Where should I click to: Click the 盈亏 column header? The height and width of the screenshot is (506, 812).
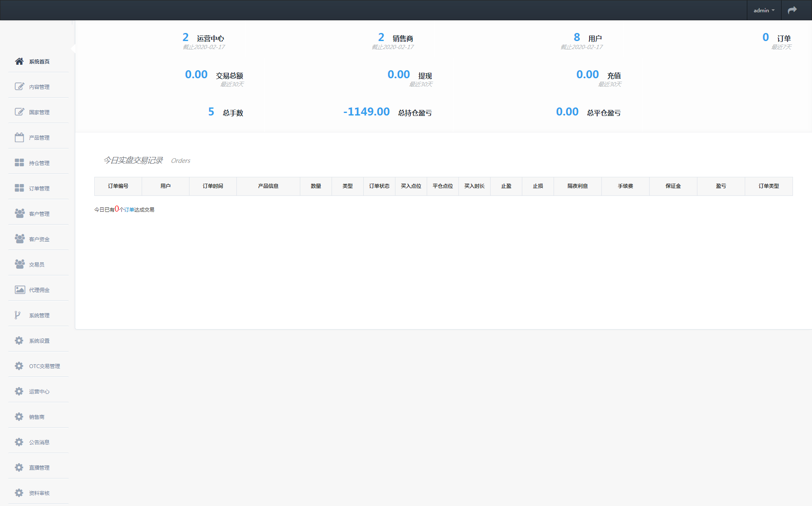click(721, 186)
